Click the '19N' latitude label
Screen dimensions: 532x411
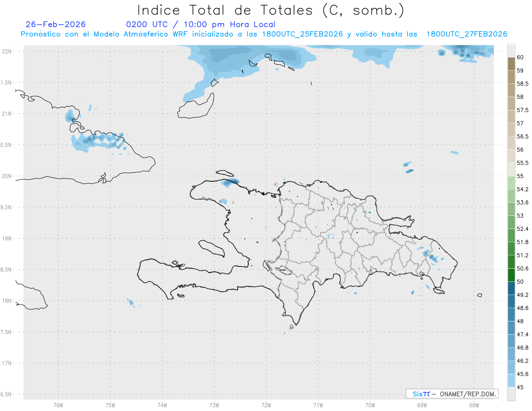[x=7, y=238]
